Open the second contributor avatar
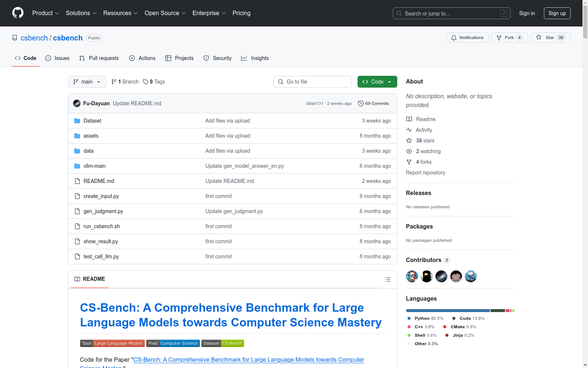Viewport: 588px width, 368px height. point(427,276)
